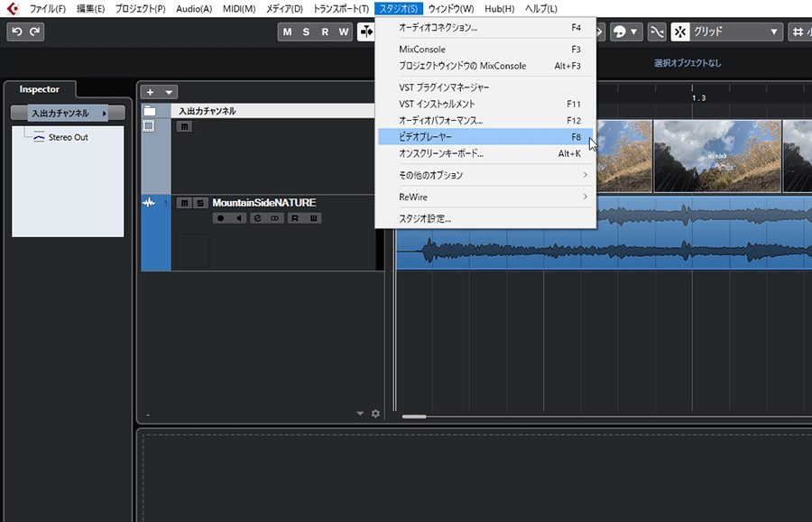Toggle the snap on/off icon beside グリッド
Screen dimensions: 812x522
(680, 32)
